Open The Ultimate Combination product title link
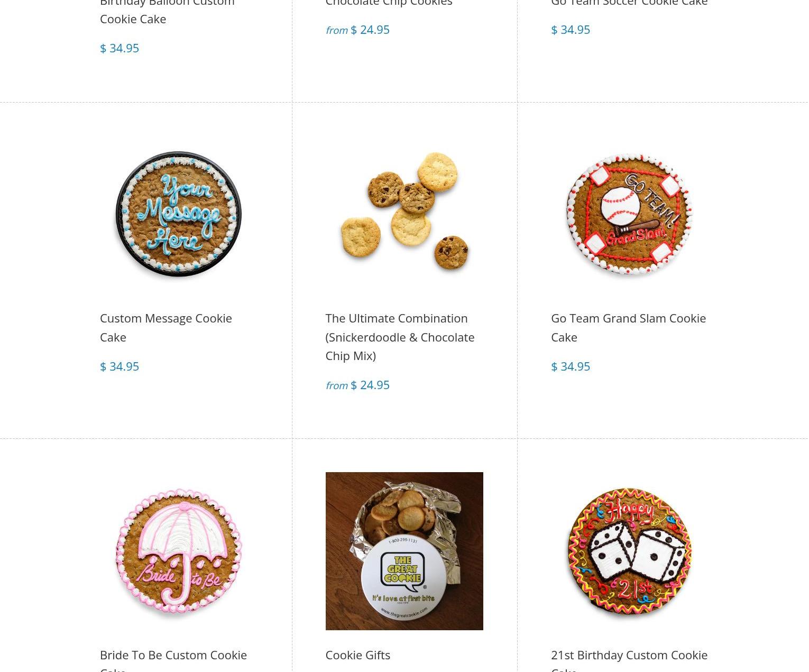 click(x=400, y=337)
